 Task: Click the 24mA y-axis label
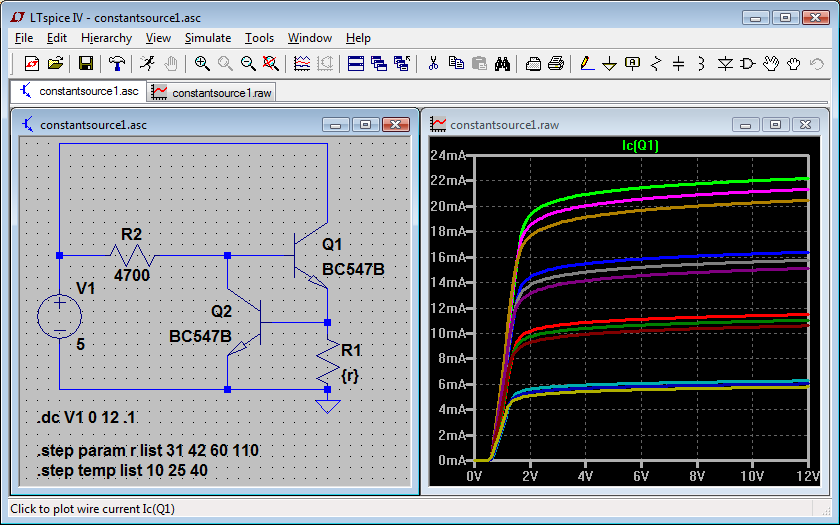(448, 155)
